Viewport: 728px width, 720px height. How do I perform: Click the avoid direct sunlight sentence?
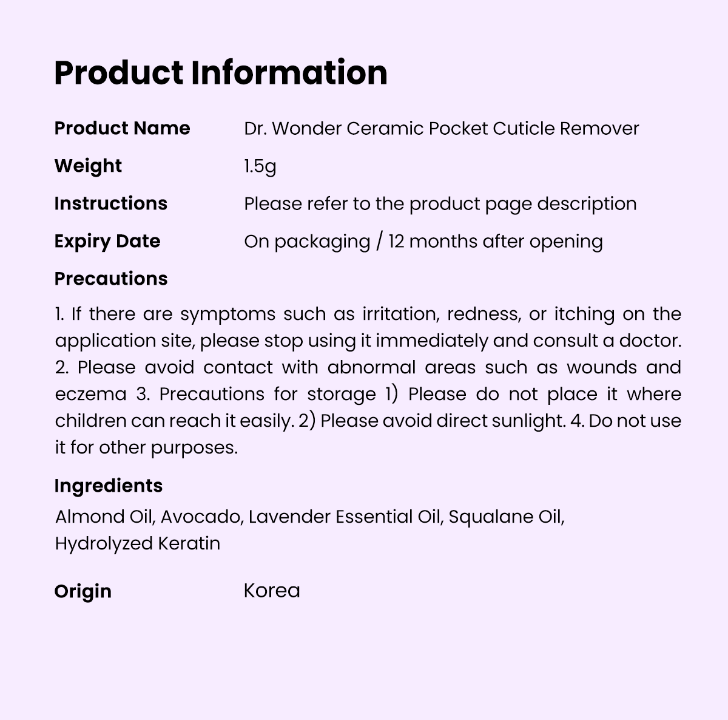(443, 421)
